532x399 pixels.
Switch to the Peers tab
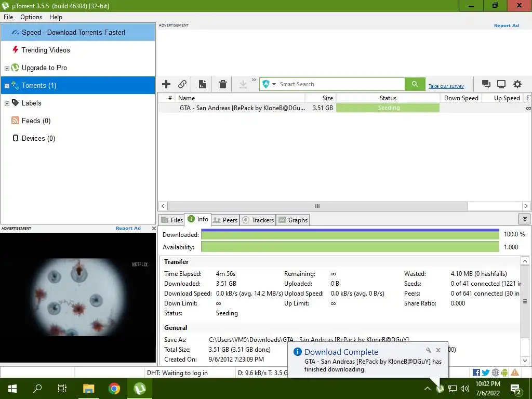click(x=225, y=220)
